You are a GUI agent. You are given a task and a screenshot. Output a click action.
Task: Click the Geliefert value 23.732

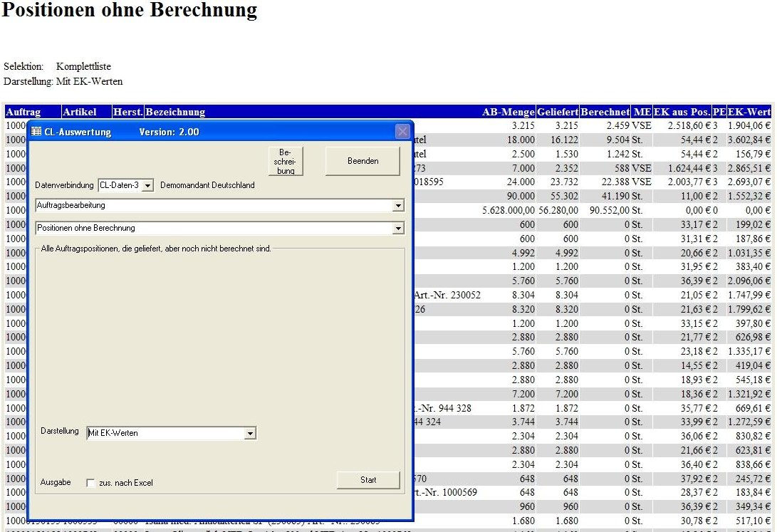point(565,182)
